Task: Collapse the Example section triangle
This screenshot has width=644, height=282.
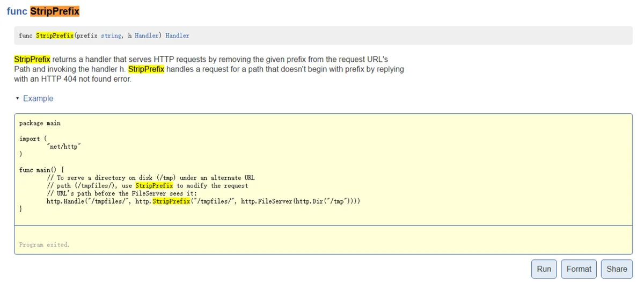Action: pyautogui.click(x=17, y=99)
